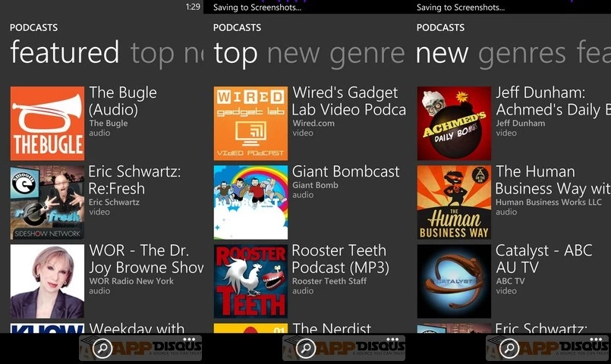
Task: Tap the search icon in the featured screen
Action: 102,348
